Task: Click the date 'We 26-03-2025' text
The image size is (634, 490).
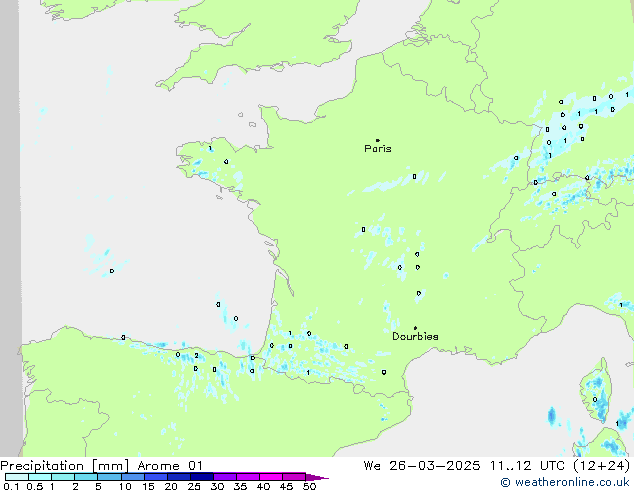Action: pyautogui.click(x=422, y=466)
